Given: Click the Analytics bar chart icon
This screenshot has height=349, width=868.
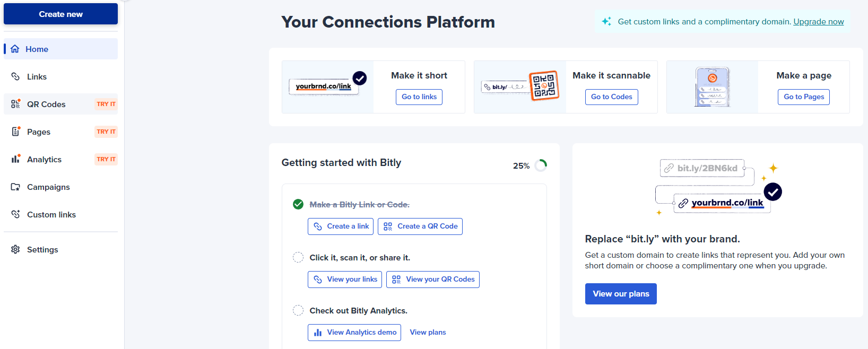Looking at the screenshot, I should (x=15, y=159).
